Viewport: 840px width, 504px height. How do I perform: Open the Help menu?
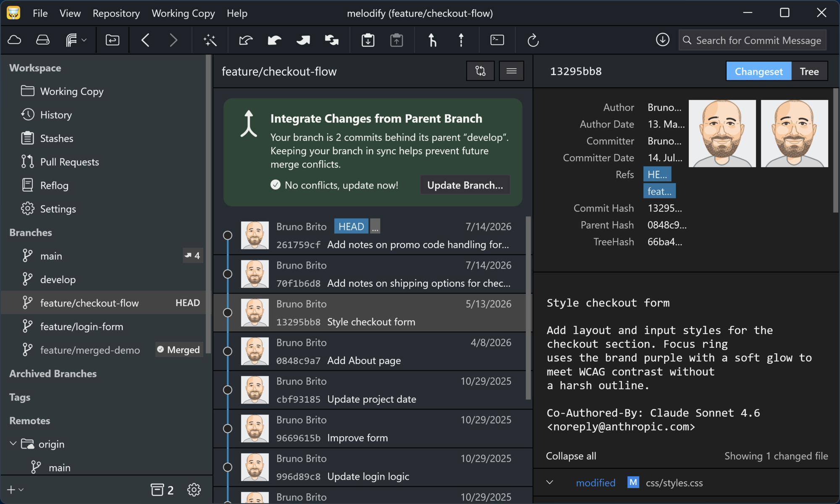[237, 13]
